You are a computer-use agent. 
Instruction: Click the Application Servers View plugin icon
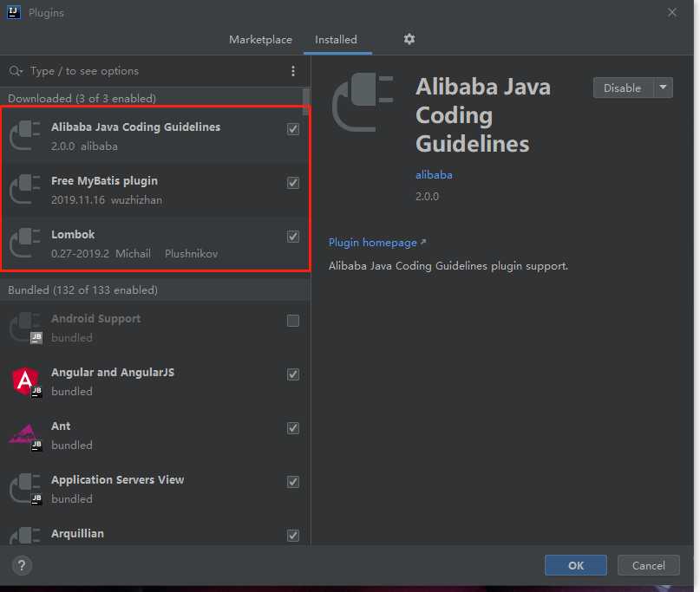26,489
